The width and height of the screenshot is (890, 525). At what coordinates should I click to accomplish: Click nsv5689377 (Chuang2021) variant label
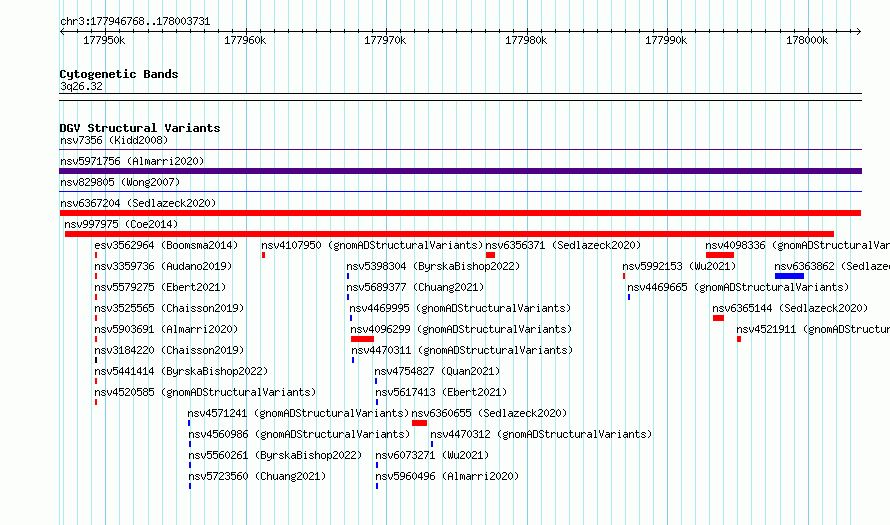415,287
